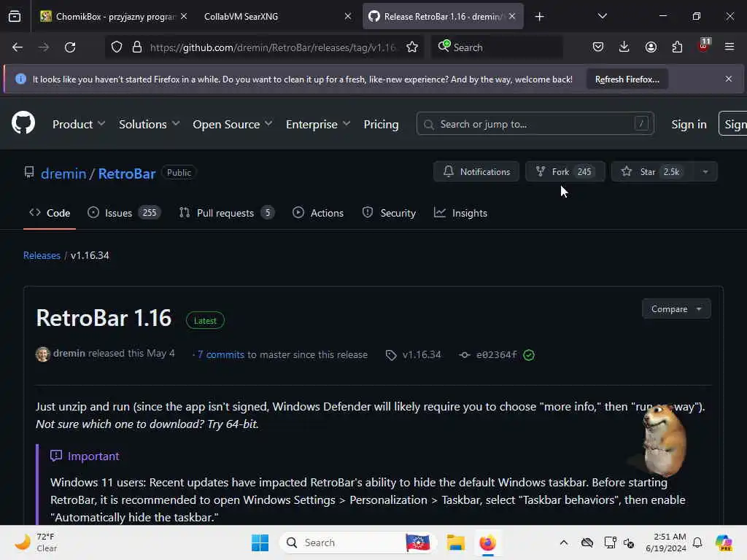
Task: Go to the GitHub home logo
Action: [23, 122]
